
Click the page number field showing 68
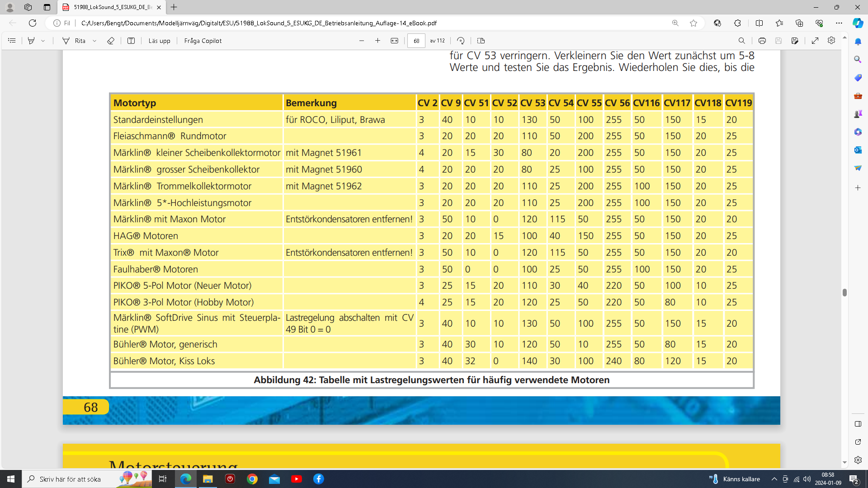(416, 41)
